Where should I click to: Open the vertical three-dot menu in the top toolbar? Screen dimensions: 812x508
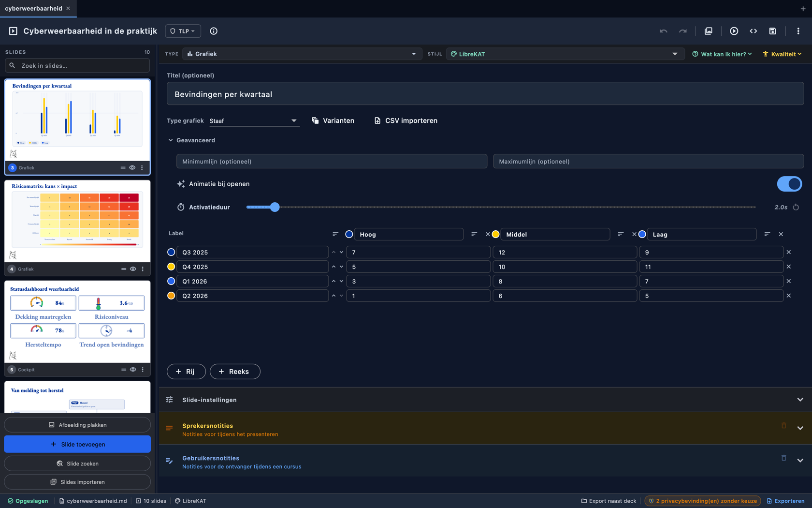(798, 31)
